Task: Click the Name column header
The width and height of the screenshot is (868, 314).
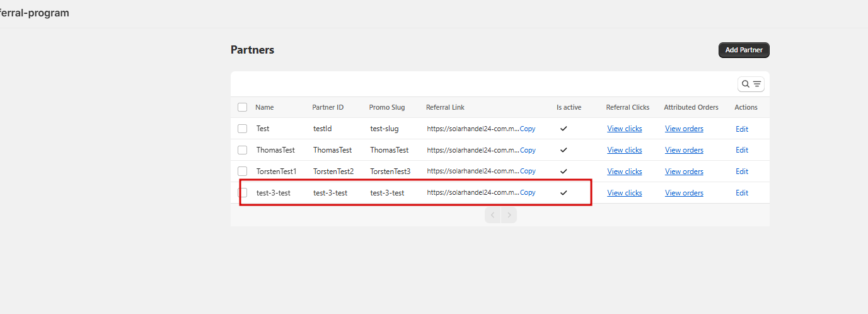Action: (265, 107)
